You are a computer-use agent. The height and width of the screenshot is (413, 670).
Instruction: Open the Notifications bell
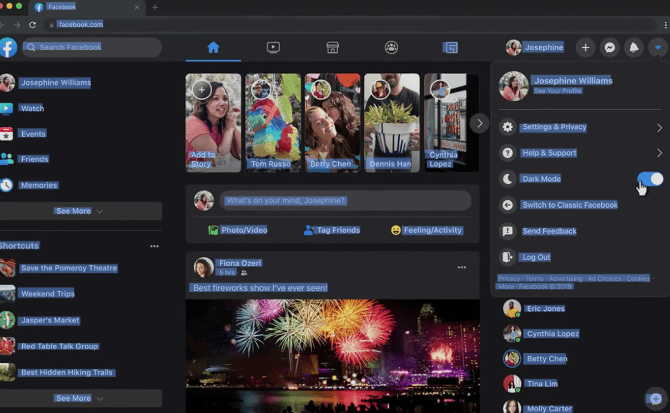click(633, 47)
